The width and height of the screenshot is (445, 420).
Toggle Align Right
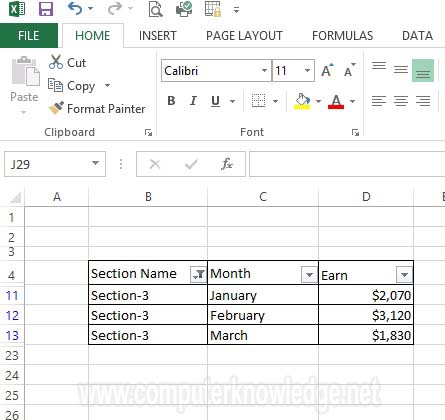click(x=423, y=101)
